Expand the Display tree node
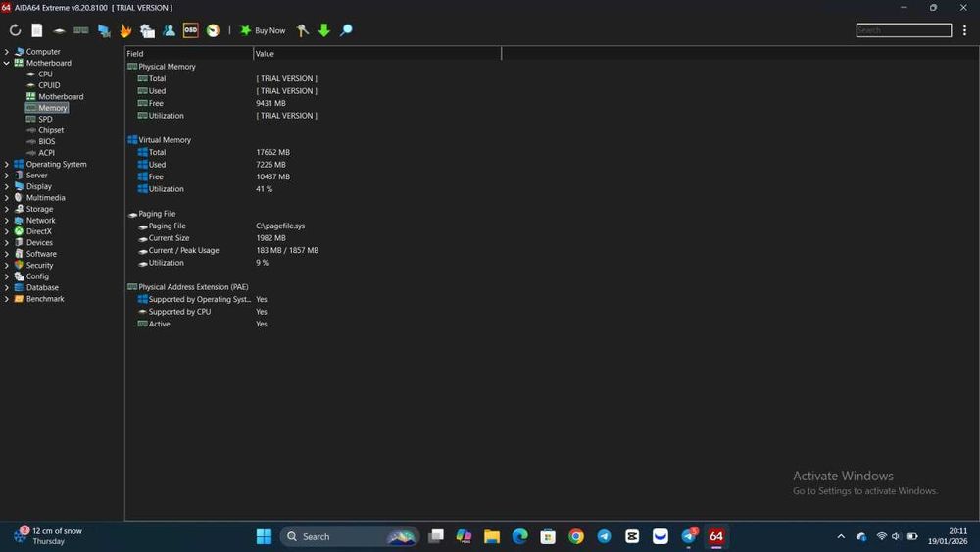This screenshot has height=552, width=980. point(7,187)
